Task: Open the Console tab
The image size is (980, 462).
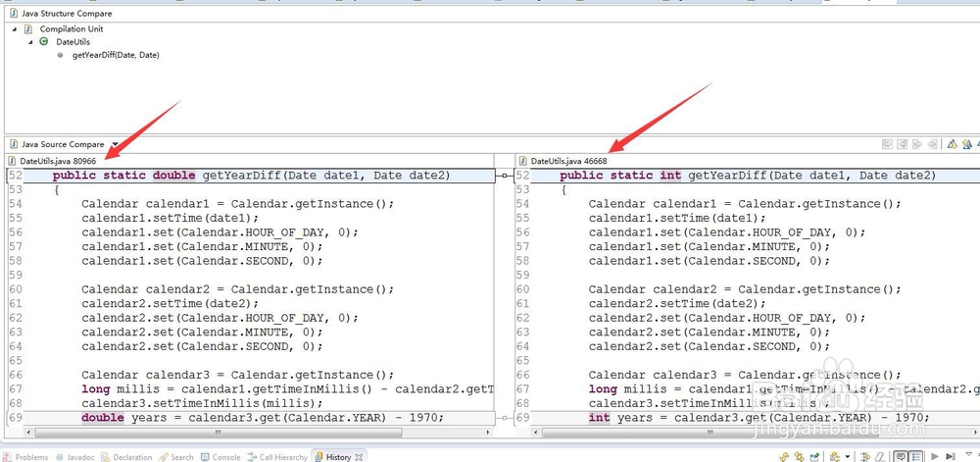Action: coord(220,457)
